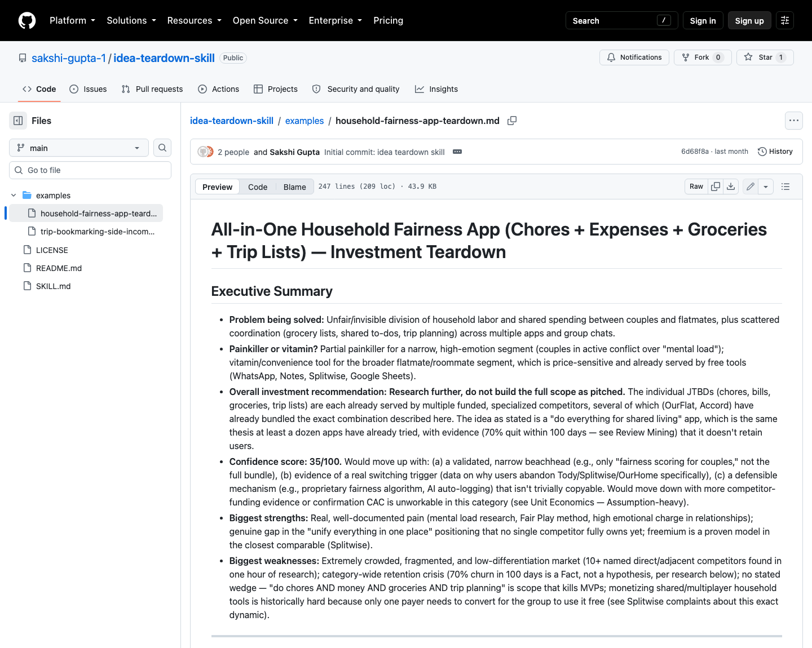Open the Insights tab
812x648 pixels.
[x=436, y=89]
